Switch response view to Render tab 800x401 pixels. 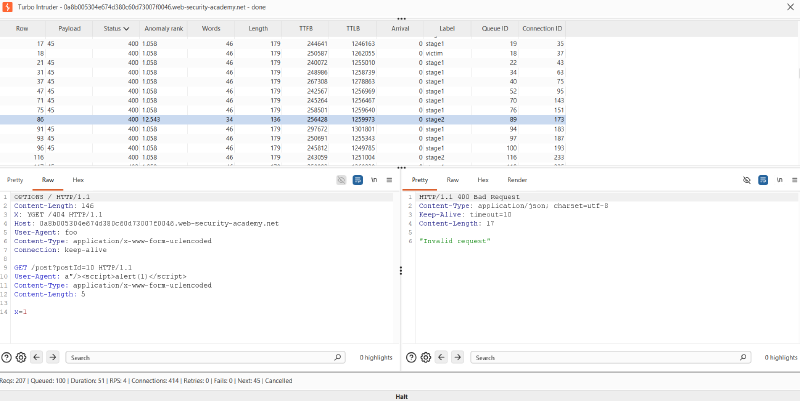click(x=517, y=180)
